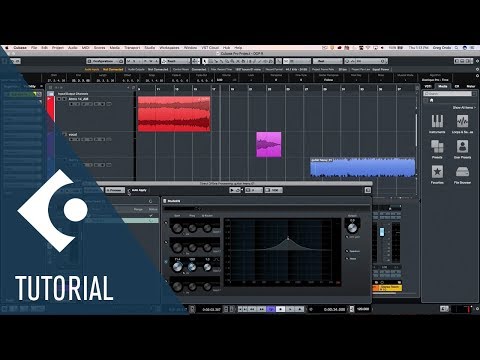Select the purple vocal audio event

tap(269, 144)
